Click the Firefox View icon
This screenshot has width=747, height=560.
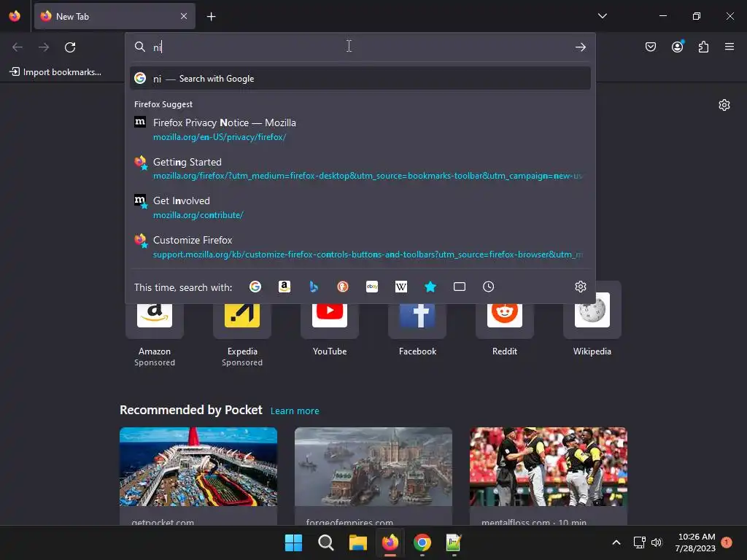pyautogui.click(x=15, y=16)
